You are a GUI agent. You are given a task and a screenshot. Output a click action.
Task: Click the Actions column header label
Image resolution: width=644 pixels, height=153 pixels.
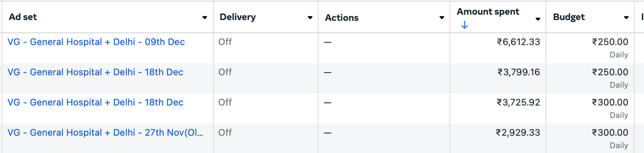pyautogui.click(x=342, y=18)
